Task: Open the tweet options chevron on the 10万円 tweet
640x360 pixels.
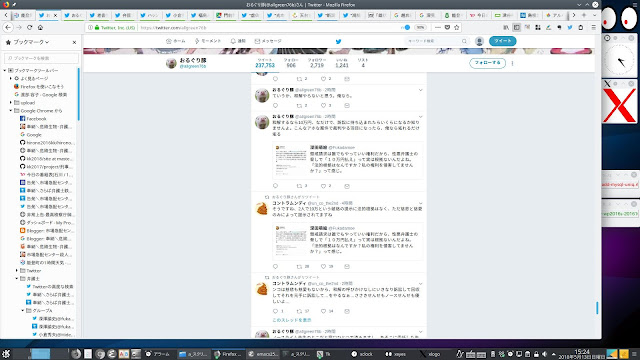Action: pos(420,117)
